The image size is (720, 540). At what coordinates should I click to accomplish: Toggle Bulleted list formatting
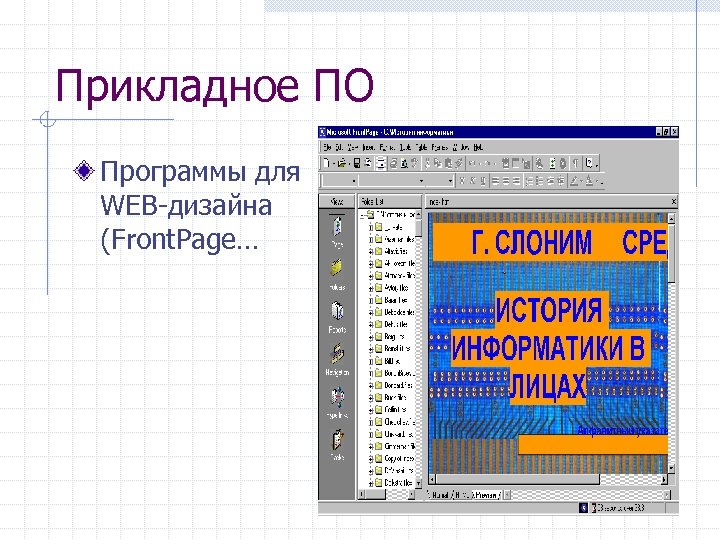tap(540, 181)
